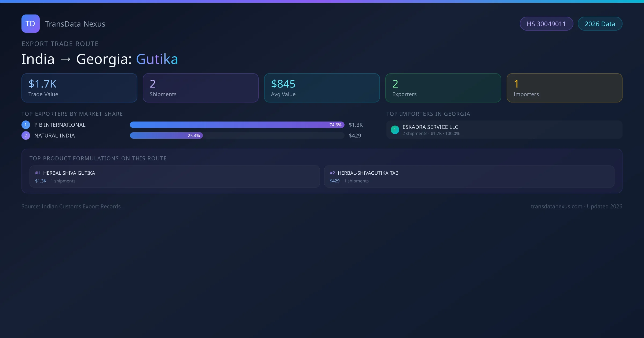Open the ESKADRA SERVICE LLC importer row
The image size is (644, 338).
(504, 130)
